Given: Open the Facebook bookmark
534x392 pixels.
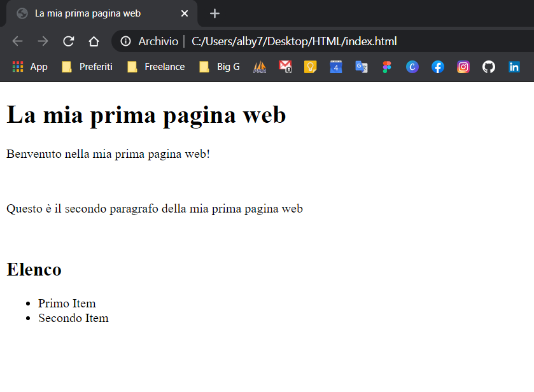Looking at the screenshot, I should tap(437, 67).
